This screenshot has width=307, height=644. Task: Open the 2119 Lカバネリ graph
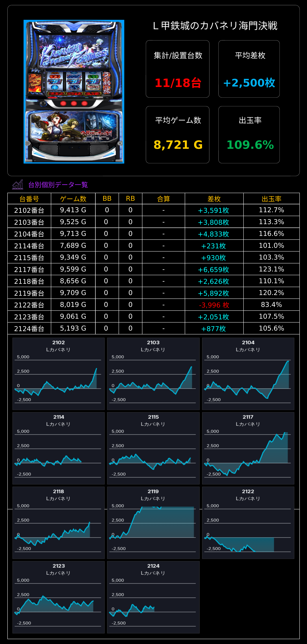pyautogui.click(x=153, y=522)
